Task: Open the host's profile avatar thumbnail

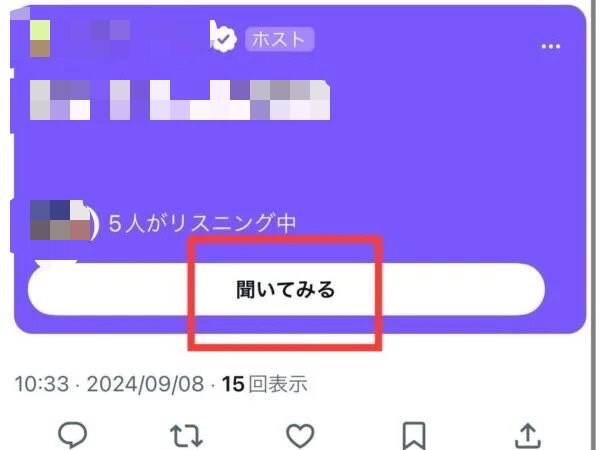Action: pyautogui.click(x=40, y=39)
